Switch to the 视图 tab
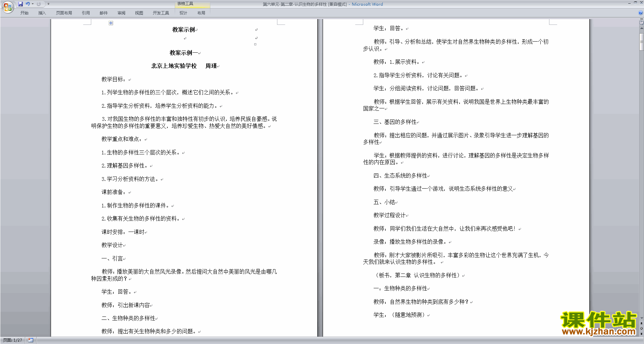This screenshot has height=344, width=644. tap(139, 13)
